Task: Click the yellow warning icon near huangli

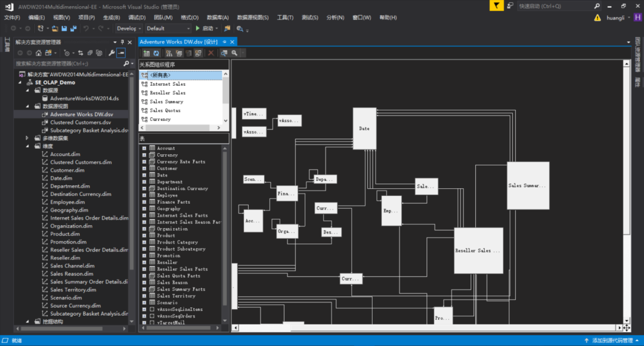Action: [x=597, y=18]
